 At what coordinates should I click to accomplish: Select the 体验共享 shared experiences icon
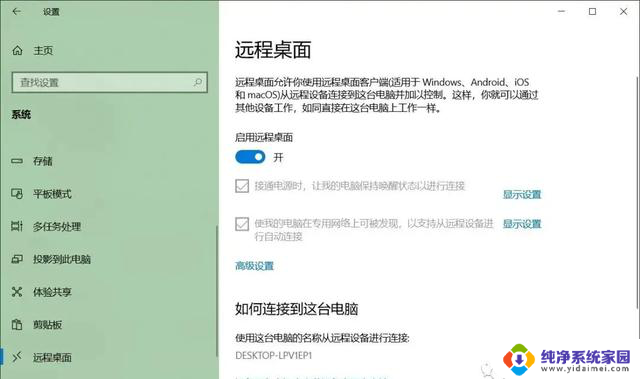17,292
